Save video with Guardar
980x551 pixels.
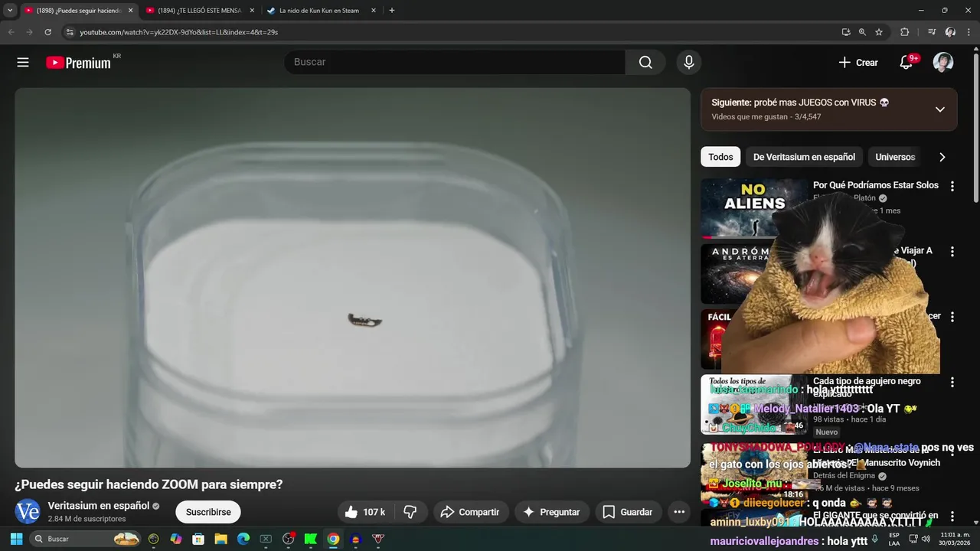(x=627, y=512)
